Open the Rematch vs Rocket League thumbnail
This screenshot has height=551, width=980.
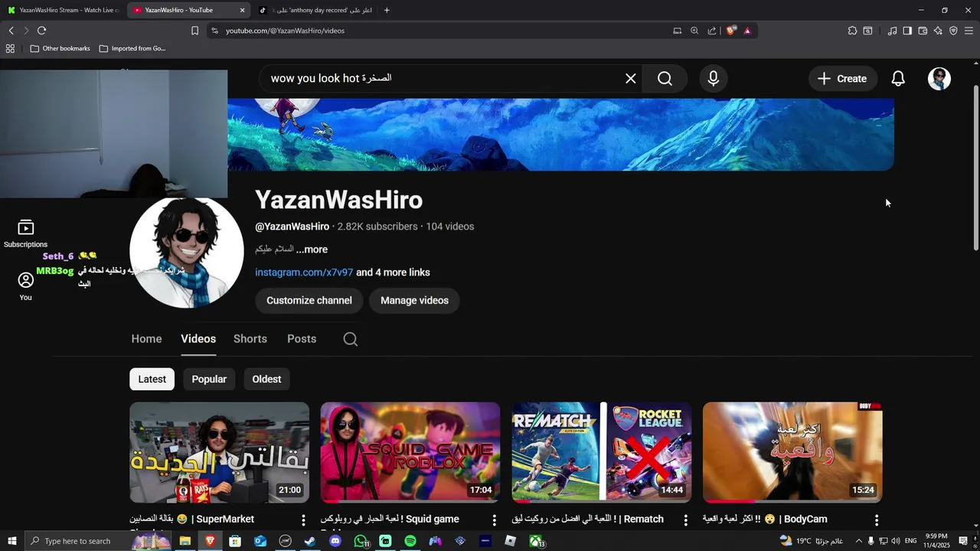click(602, 452)
